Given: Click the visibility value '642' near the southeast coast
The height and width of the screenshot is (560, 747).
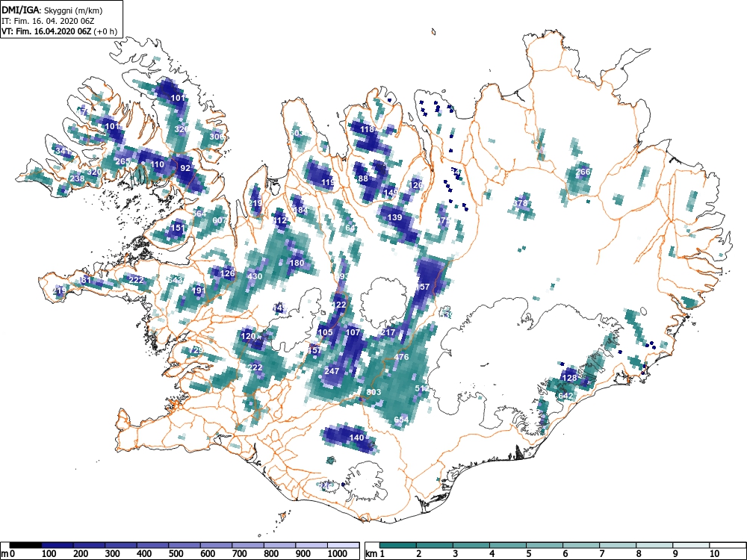Looking at the screenshot, I should point(565,396).
